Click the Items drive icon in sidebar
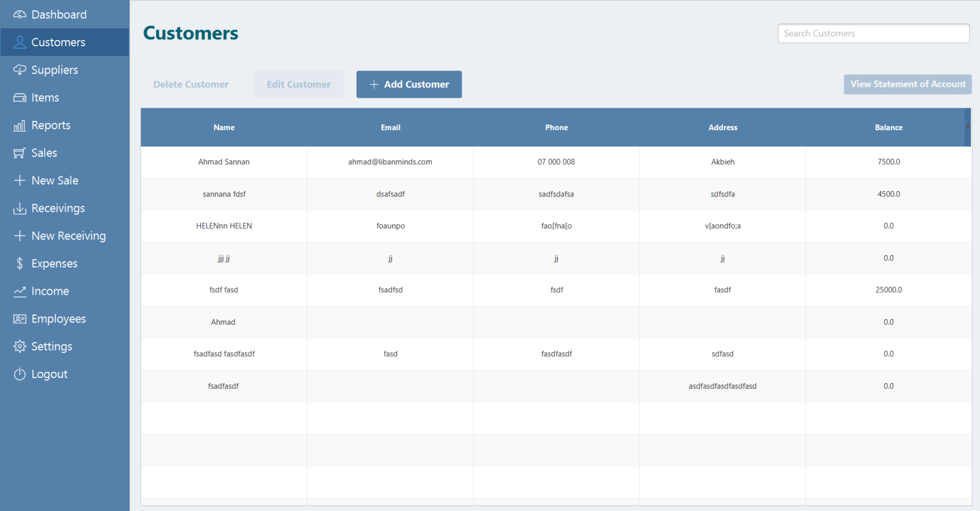 coord(19,97)
